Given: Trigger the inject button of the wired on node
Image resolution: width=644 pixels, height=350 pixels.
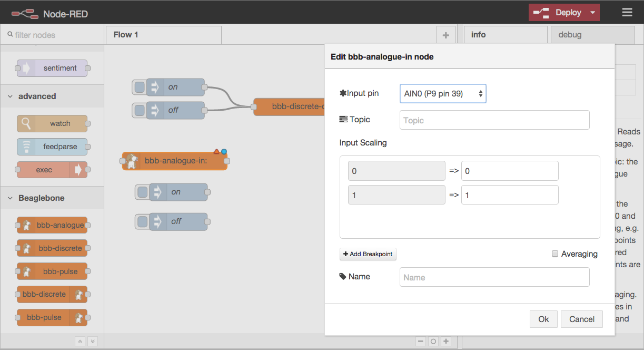Looking at the screenshot, I should (140, 87).
